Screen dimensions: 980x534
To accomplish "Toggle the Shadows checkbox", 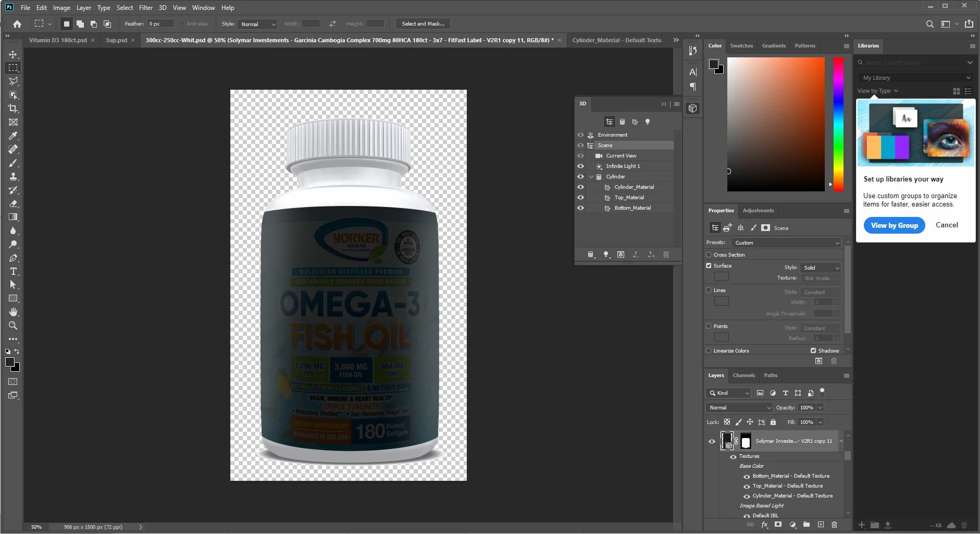I will pos(813,350).
